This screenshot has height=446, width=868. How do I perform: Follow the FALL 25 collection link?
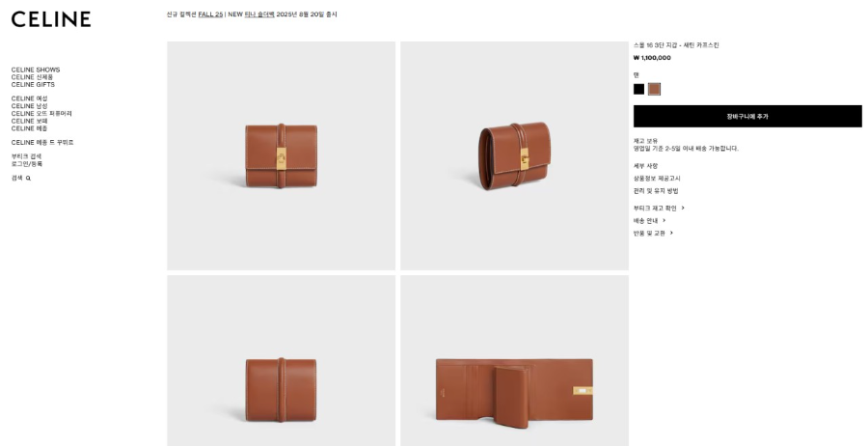[210, 14]
